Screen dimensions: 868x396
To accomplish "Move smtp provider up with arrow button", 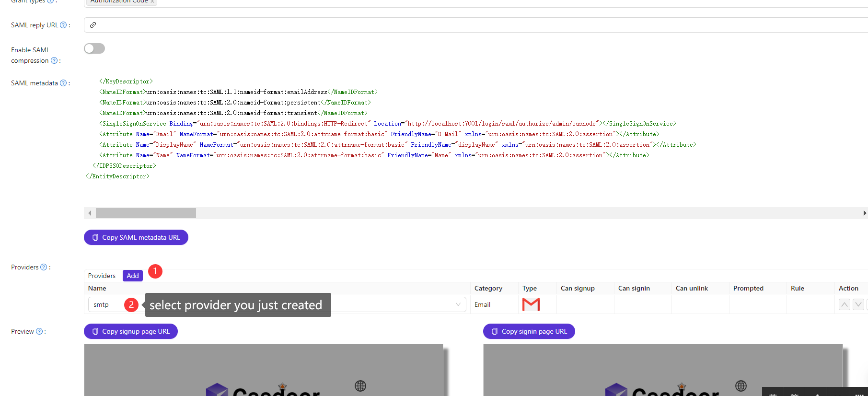I will (x=845, y=304).
